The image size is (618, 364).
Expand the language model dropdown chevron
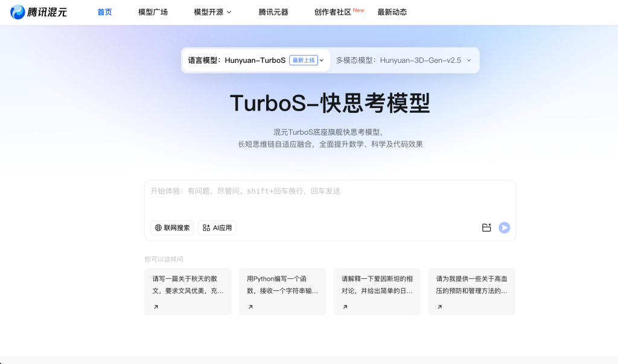pyautogui.click(x=322, y=60)
